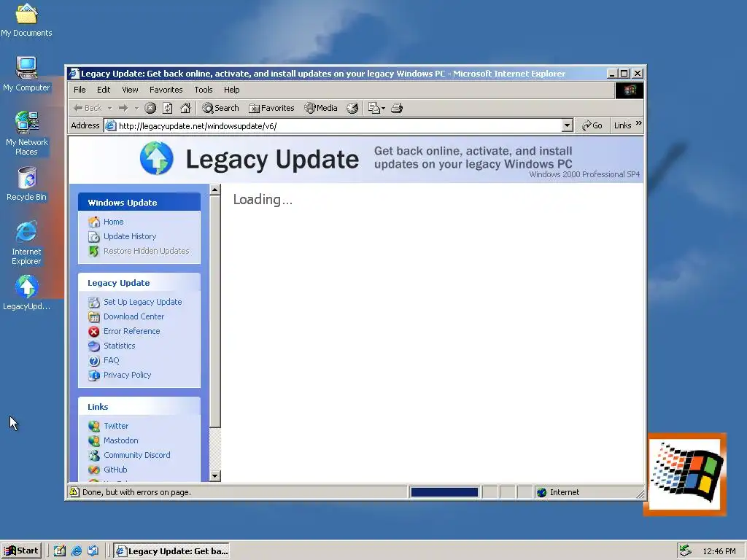The width and height of the screenshot is (747, 560).
Task: Click the Back arrow toolbar button
Action: pos(88,108)
